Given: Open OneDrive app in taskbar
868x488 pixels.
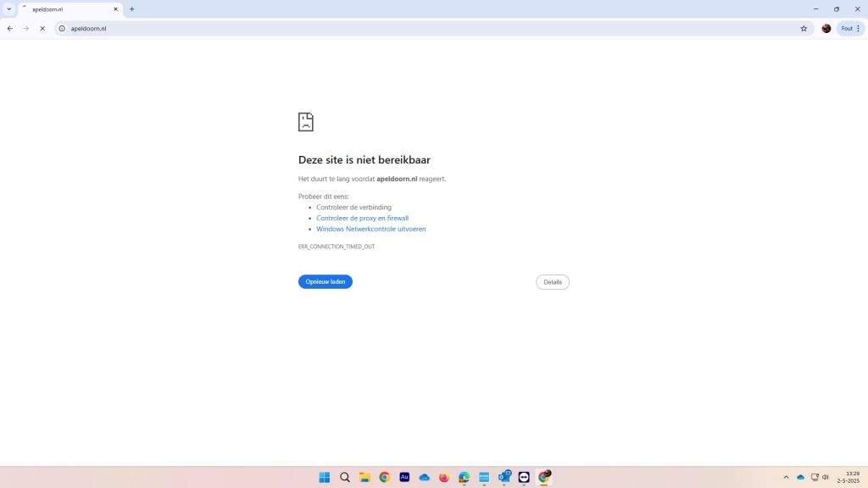Looking at the screenshot, I should pyautogui.click(x=425, y=477).
